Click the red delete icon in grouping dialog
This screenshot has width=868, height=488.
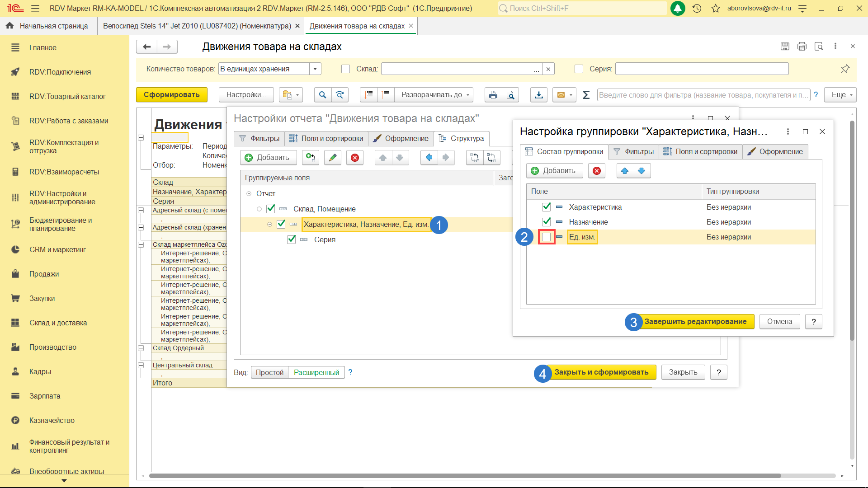[597, 171]
